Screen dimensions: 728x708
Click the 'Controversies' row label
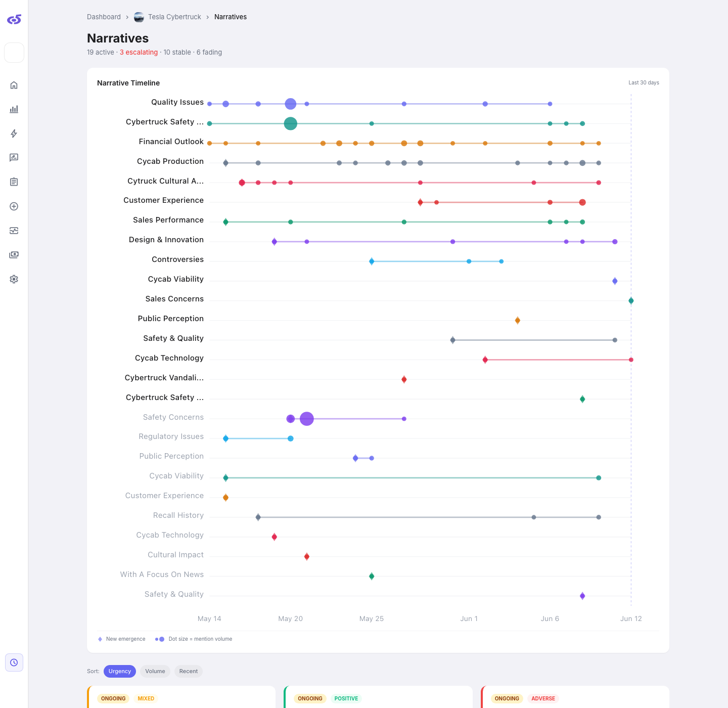point(177,259)
